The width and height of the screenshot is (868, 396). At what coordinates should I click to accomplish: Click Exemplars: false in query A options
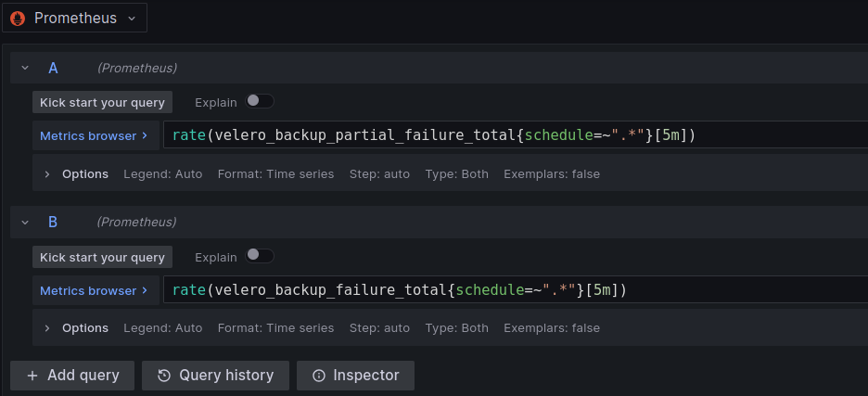(x=552, y=174)
